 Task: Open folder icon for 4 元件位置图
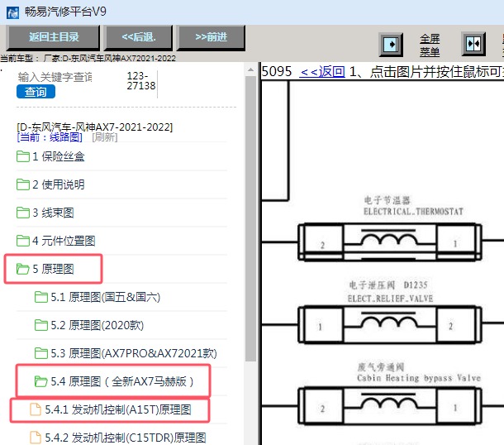(x=23, y=241)
